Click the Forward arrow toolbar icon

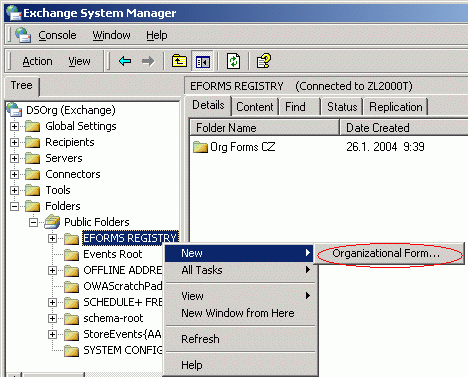point(148,61)
